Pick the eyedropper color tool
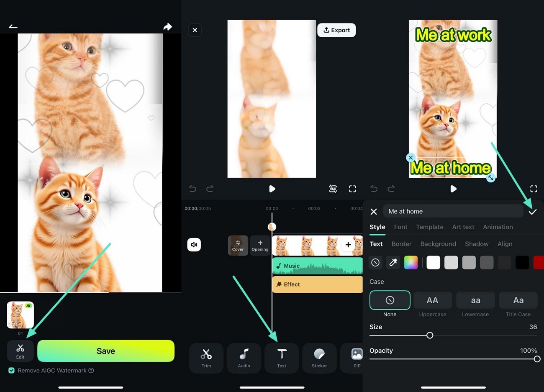Image resolution: width=544 pixels, height=392 pixels. [393, 262]
